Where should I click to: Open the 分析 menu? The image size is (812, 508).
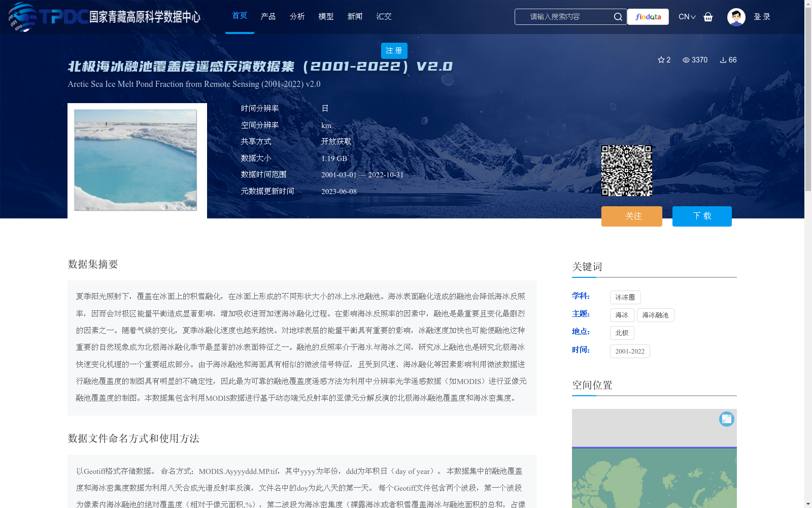point(297,16)
